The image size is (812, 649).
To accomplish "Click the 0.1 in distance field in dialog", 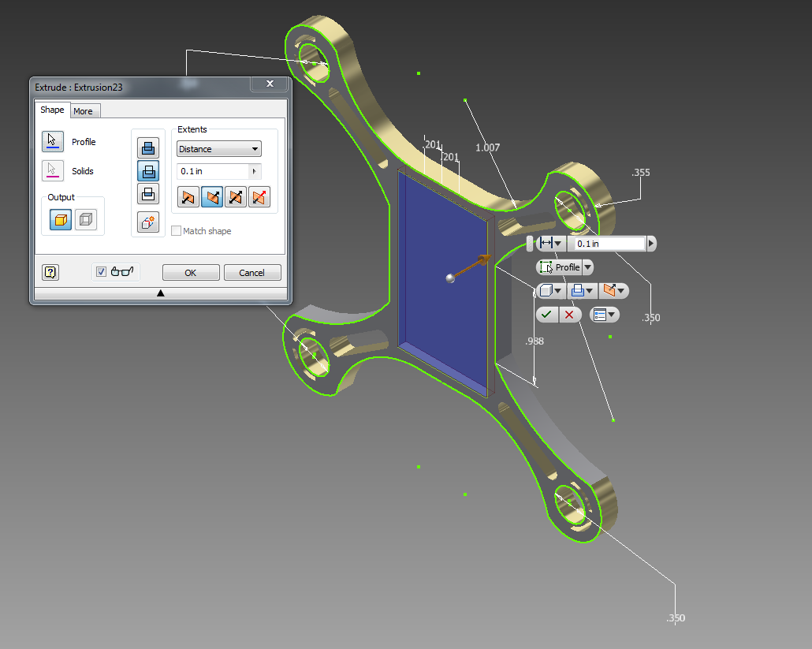I will [214, 171].
